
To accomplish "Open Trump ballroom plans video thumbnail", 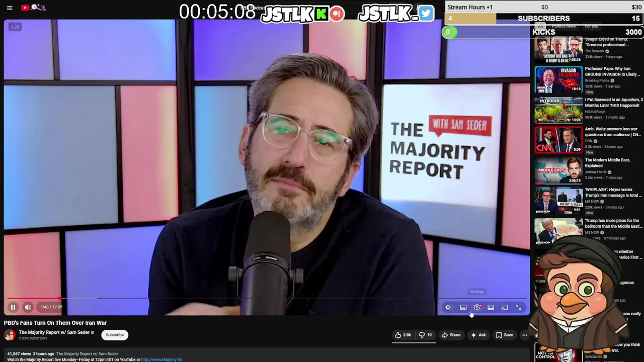I will point(558,230).
